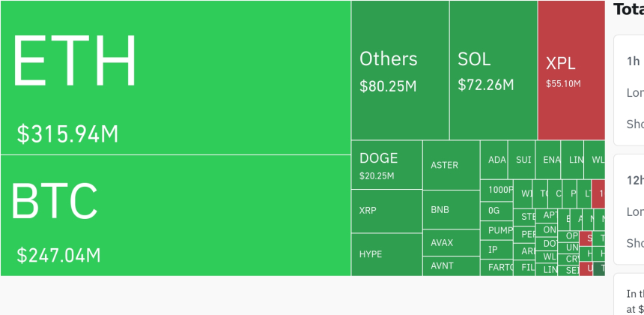Select the IP heatmap tile
Image resolution: width=644 pixels, height=315 pixels.
click(x=496, y=250)
